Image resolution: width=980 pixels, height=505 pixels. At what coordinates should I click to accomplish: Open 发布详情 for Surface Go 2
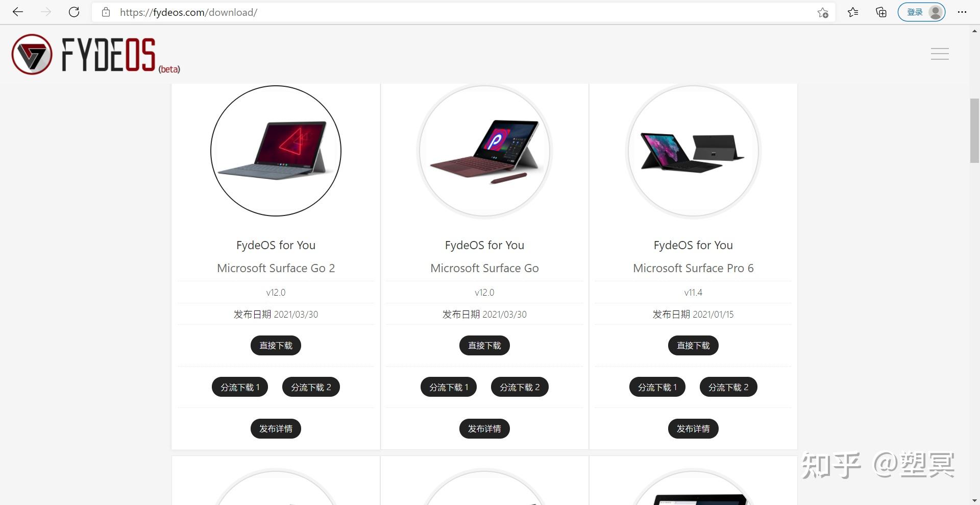click(276, 429)
